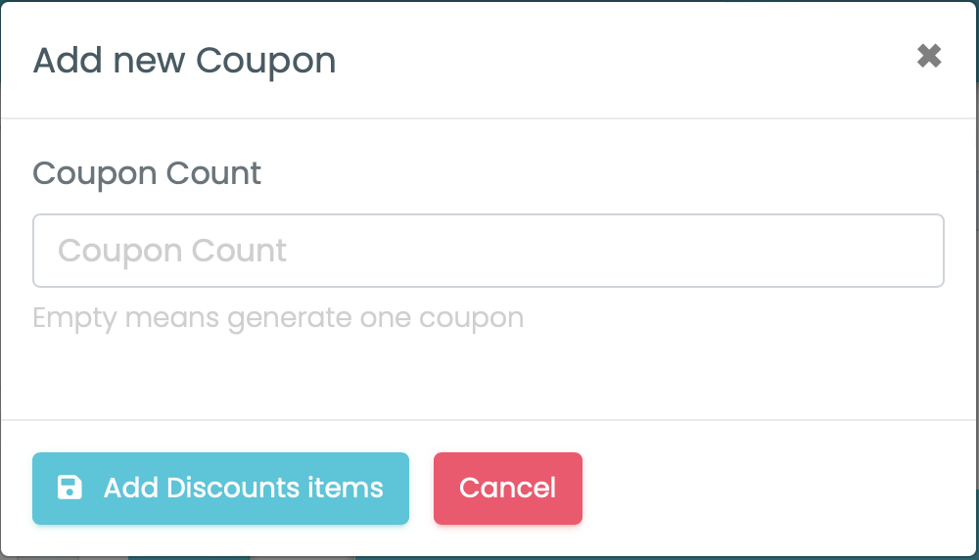Screen dimensions: 979x560
Task: Dismiss the modal using the X icon
Action: (x=928, y=57)
